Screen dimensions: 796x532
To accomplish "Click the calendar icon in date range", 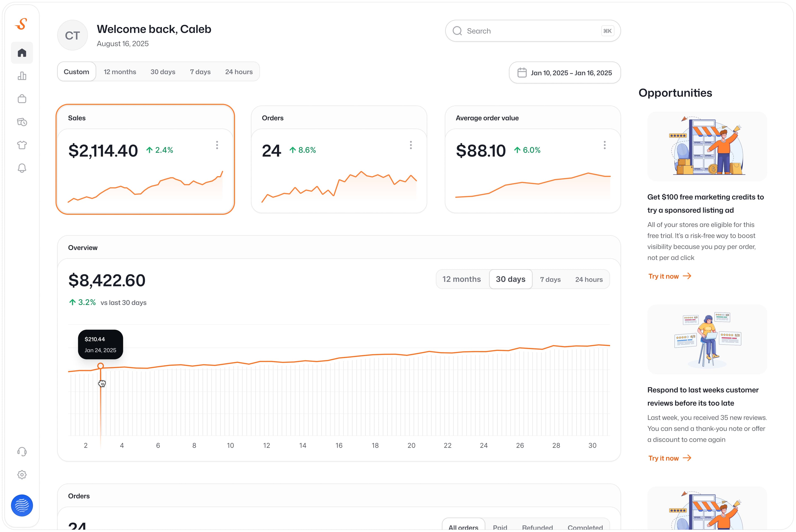I will click(522, 73).
